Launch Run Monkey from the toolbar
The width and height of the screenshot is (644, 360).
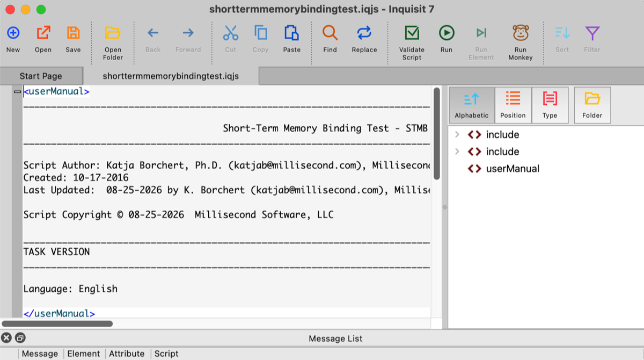[x=520, y=33]
